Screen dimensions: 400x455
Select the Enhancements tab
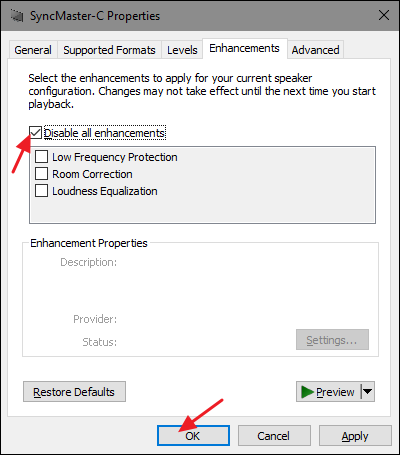tap(244, 48)
